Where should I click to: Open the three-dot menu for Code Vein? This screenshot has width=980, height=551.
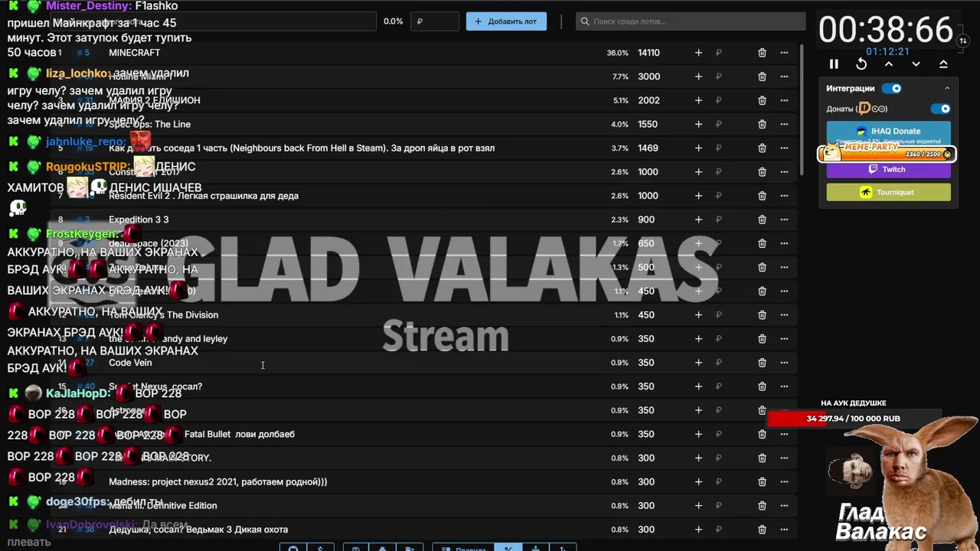coord(784,363)
